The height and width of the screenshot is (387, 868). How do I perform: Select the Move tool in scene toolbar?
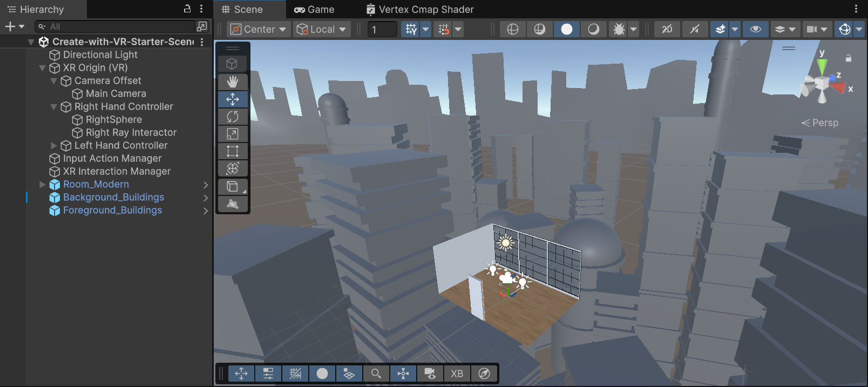[233, 99]
